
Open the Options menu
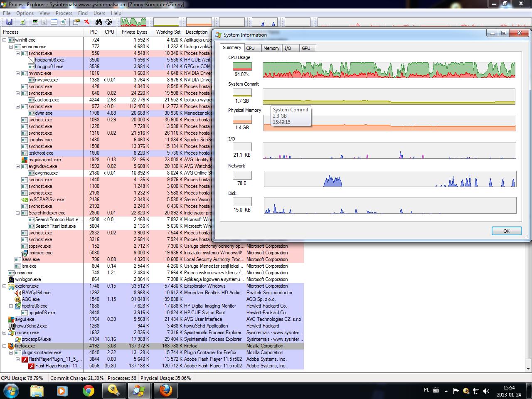click(x=25, y=13)
